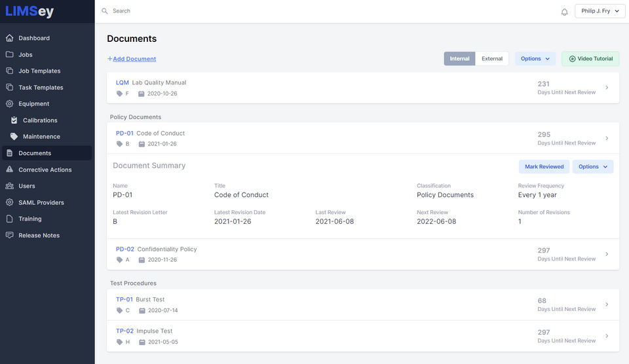Open the Options dropdown beside External toggle

(x=535, y=59)
